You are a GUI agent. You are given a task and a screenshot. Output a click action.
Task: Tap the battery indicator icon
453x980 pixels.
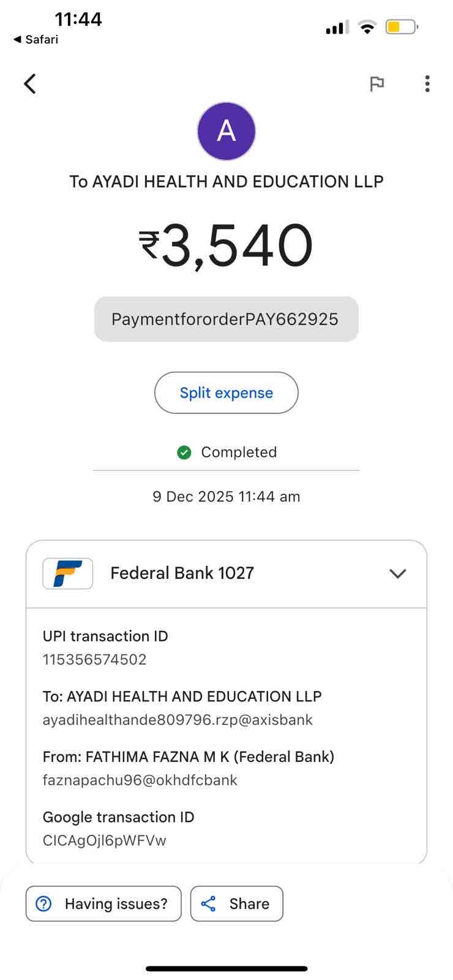(402, 27)
